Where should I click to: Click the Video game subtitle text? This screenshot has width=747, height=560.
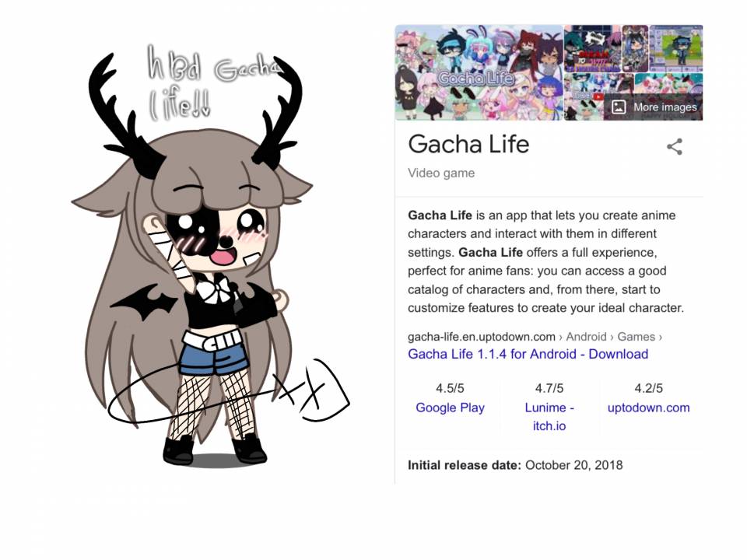click(441, 173)
